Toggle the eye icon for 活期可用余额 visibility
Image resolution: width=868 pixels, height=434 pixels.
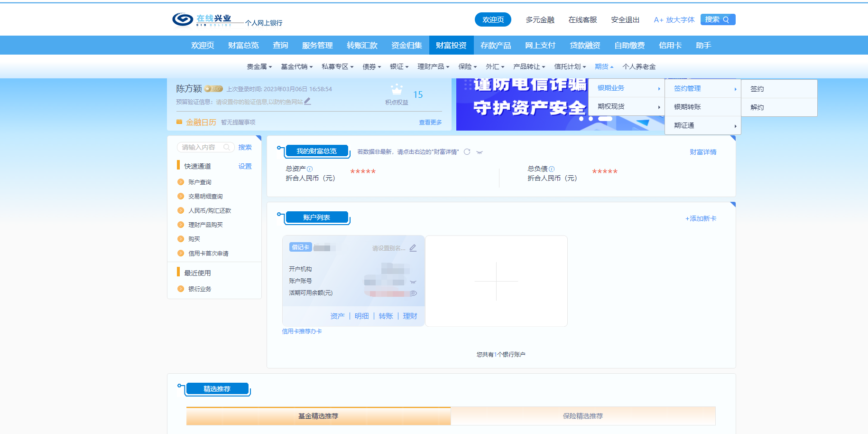coord(414,293)
